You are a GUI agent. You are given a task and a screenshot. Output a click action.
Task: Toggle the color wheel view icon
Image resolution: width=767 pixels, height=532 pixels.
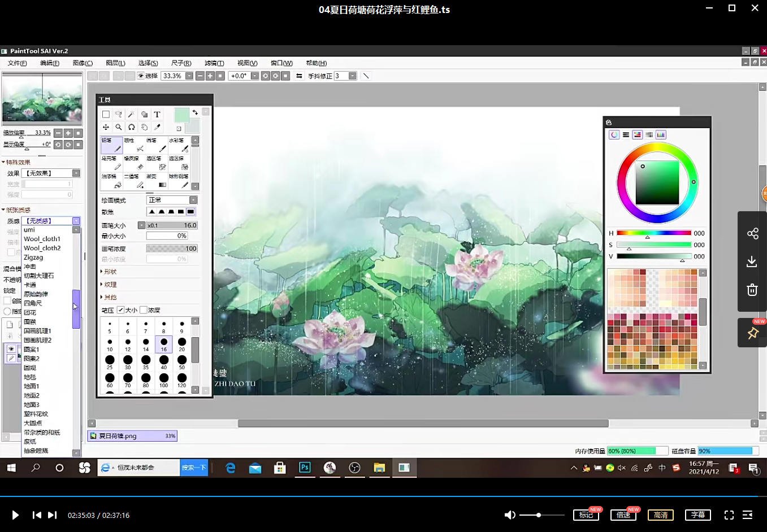click(614, 134)
